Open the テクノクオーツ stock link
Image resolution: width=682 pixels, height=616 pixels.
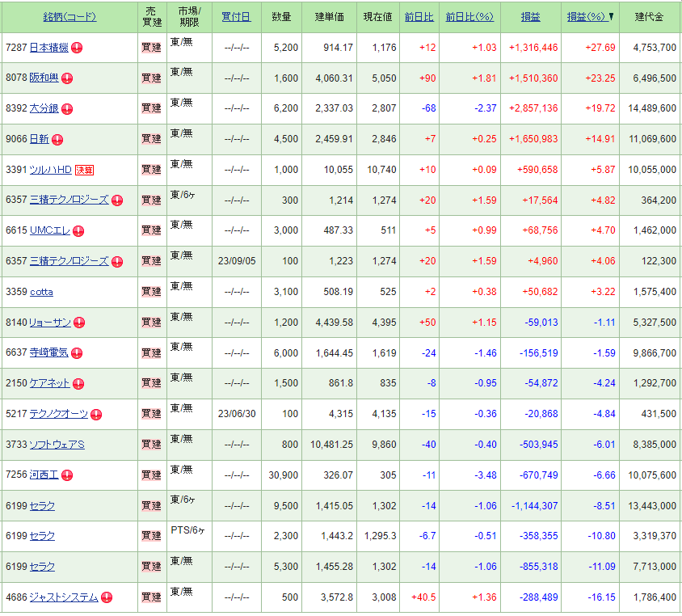[x=59, y=414]
